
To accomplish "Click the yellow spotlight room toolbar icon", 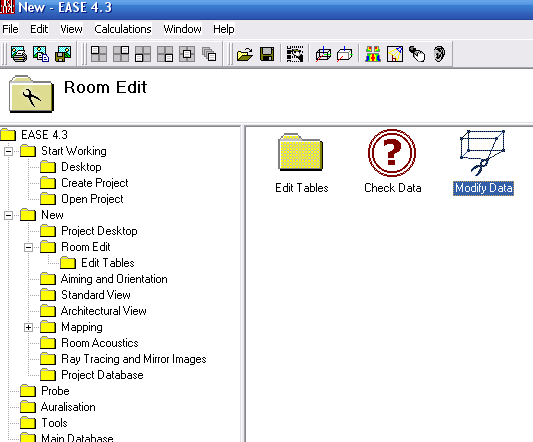I will tap(395, 54).
